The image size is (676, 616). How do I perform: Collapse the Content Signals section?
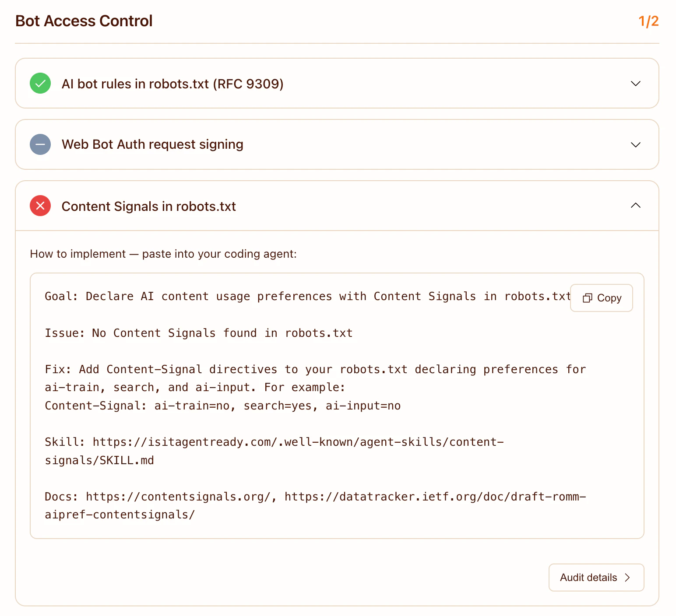(x=636, y=206)
